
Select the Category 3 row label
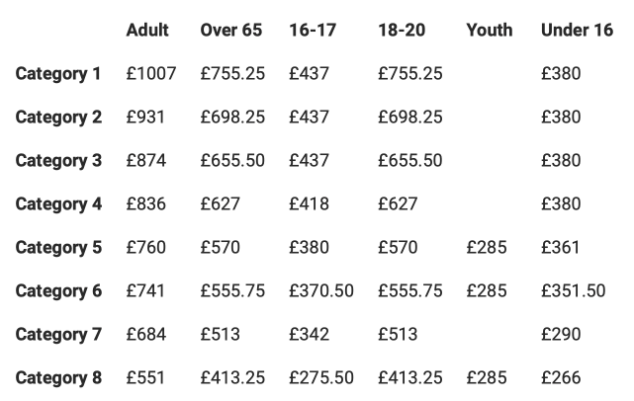click(x=59, y=160)
